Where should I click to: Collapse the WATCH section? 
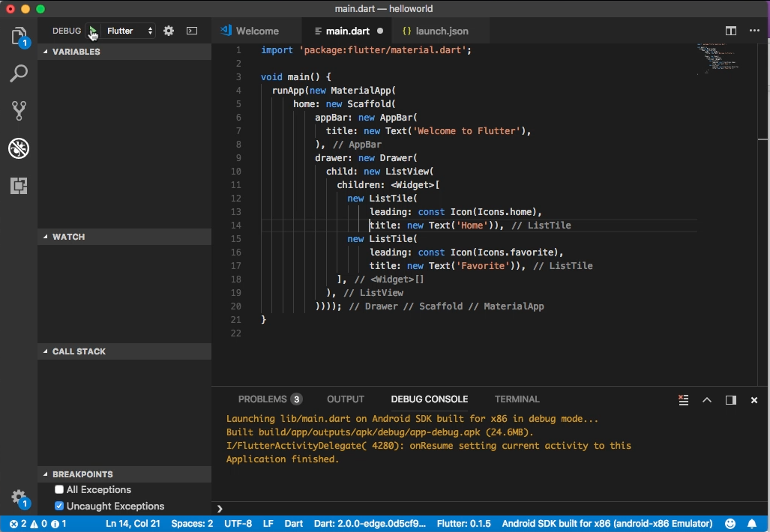click(x=124, y=237)
